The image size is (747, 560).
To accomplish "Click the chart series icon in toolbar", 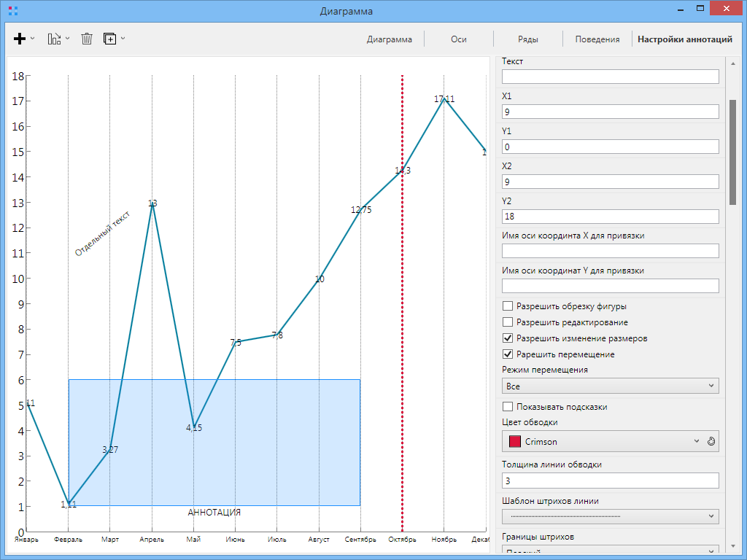I will [x=54, y=39].
